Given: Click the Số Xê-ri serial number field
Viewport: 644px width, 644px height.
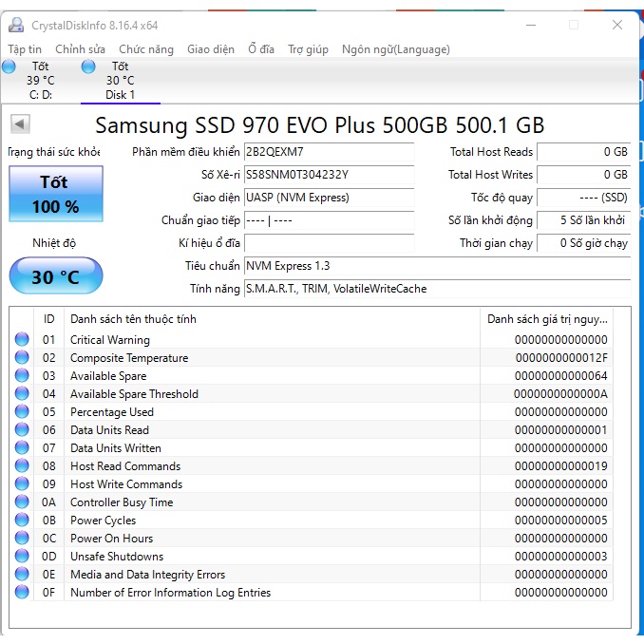Looking at the screenshot, I should click(329, 175).
